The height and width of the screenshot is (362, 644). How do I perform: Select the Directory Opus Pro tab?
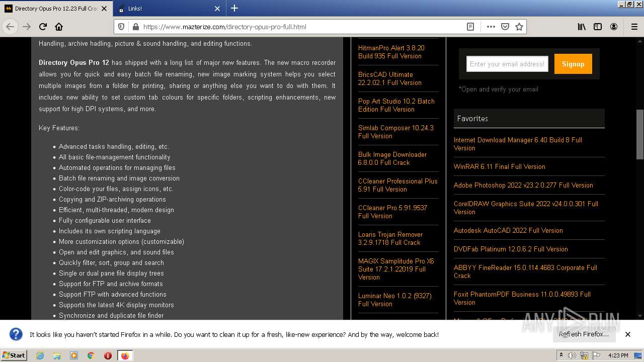pyautogui.click(x=56, y=9)
